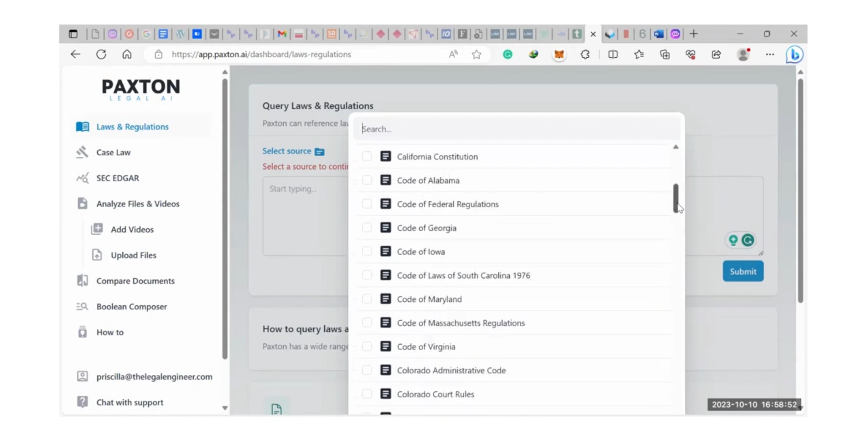Screen dimensions: 868x437
Task: Click the Analyze Files document icon
Action: pos(82,204)
